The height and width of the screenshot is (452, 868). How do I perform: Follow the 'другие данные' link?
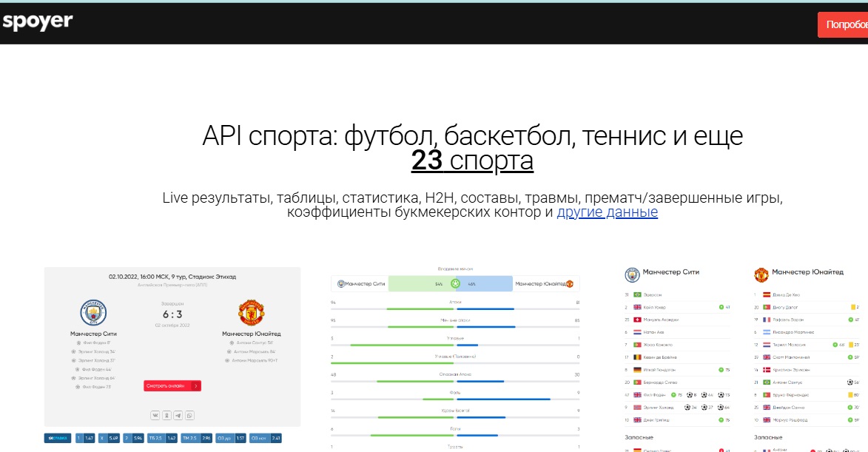[x=608, y=212]
